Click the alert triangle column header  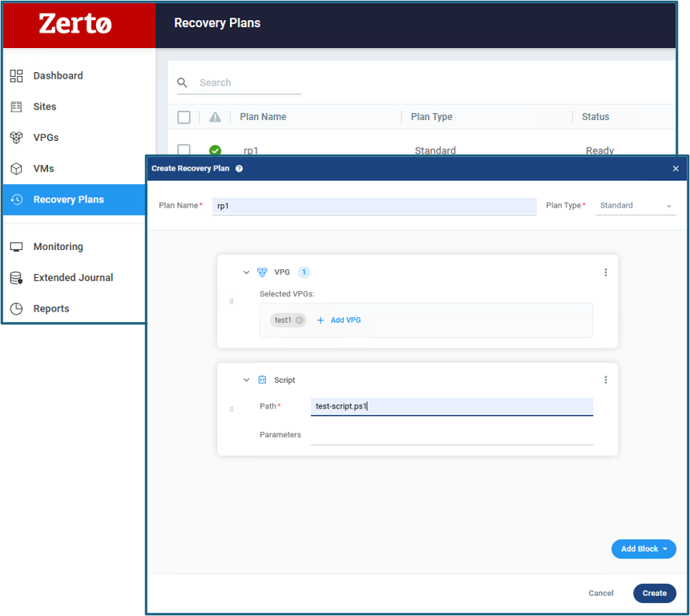pyautogui.click(x=216, y=117)
